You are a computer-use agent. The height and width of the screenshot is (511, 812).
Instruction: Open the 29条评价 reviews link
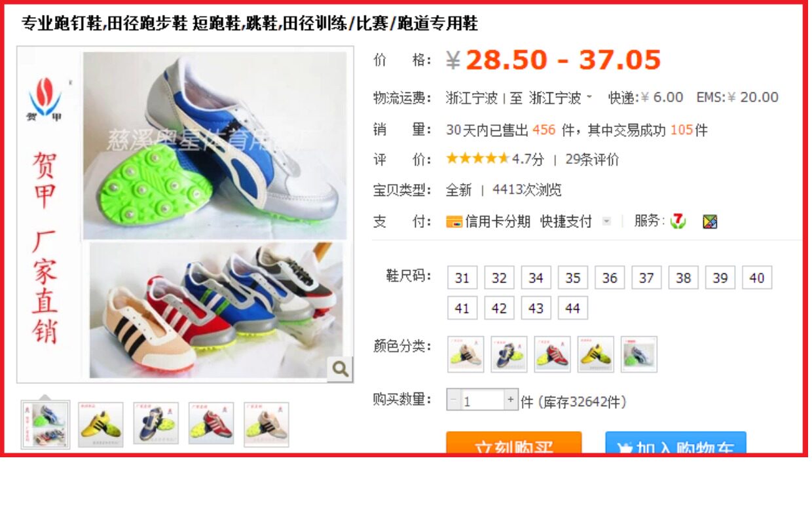coord(592,159)
